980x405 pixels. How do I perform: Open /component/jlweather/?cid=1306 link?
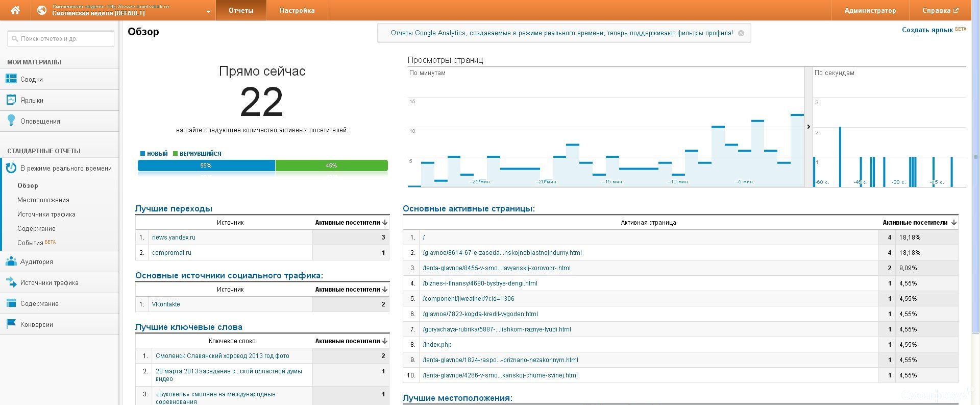click(469, 299)
